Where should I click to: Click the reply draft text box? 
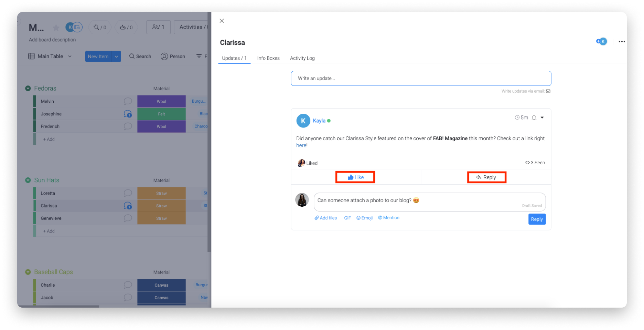click(x=430, y=202)
